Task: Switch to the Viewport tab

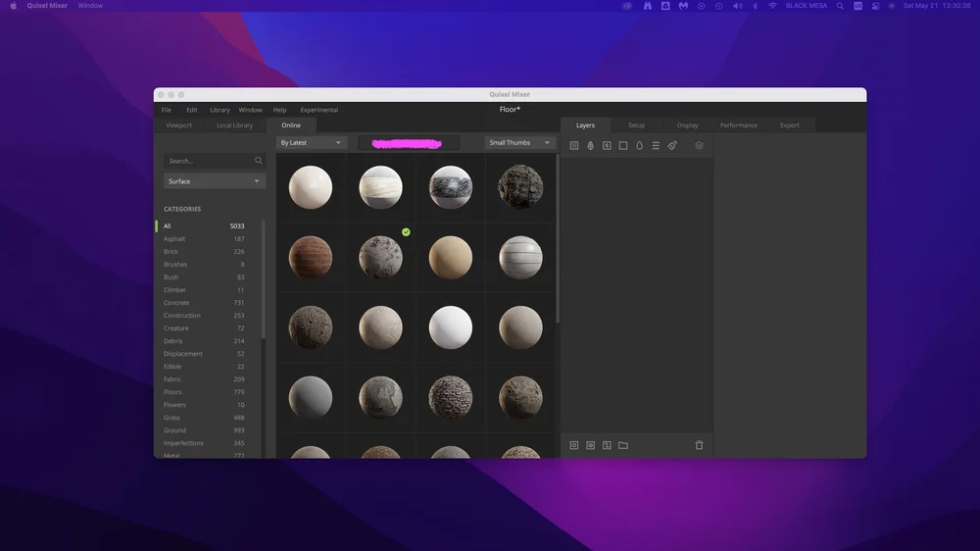Action: pos(178,125)
